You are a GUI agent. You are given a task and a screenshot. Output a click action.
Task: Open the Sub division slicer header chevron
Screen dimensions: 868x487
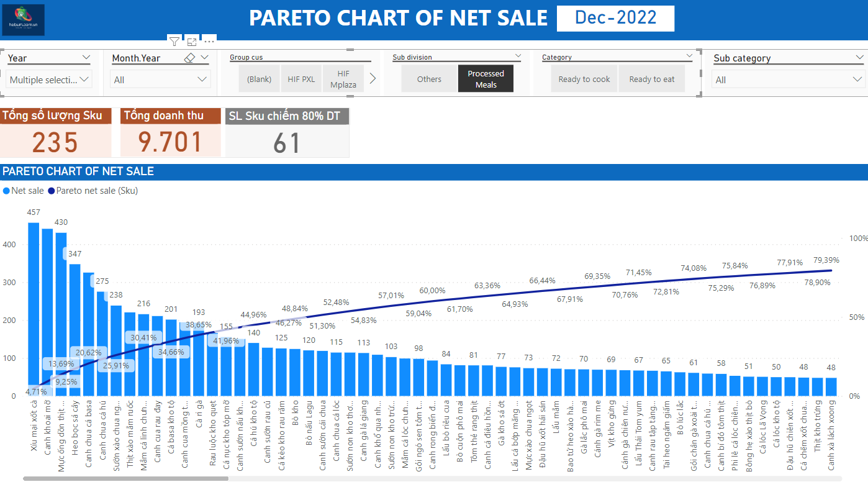[518, 57]
